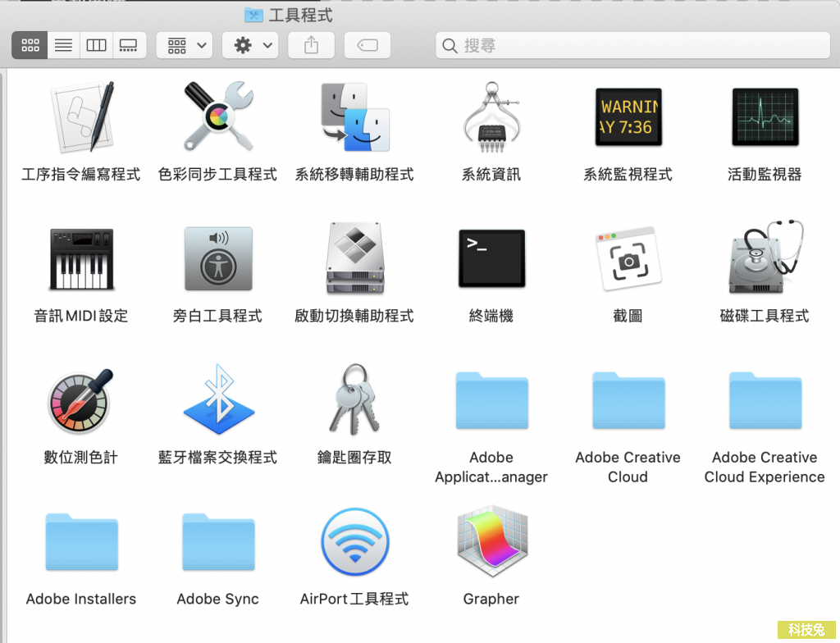This screenshot has width=840, height=643.
Task: Launch 磁碟工具程式 (Disk Utility)
Action: coord(764,258)
